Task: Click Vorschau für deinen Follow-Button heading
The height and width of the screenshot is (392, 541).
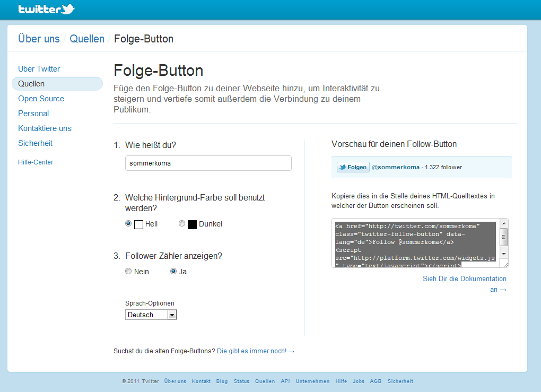Action: tap(394, 144)
